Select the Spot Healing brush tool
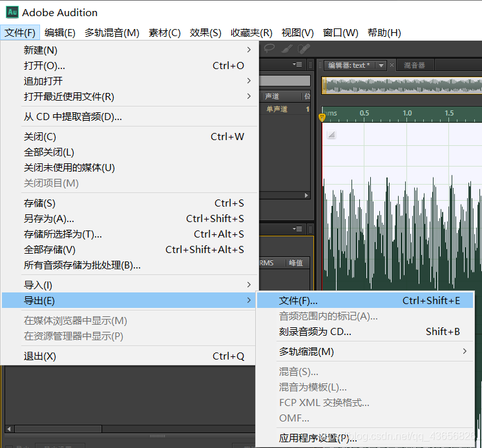The image size is (482, 448). [304, 49]
